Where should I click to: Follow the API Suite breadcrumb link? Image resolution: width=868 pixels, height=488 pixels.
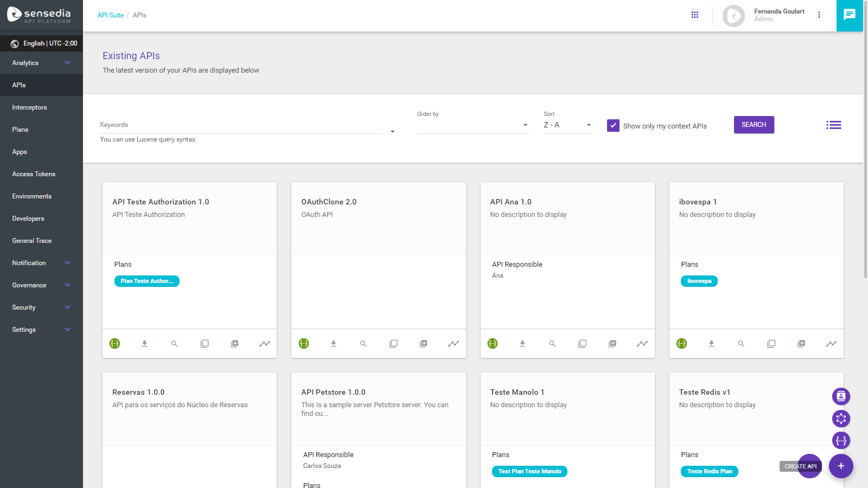pyautogui.click(x=111, y=15)
